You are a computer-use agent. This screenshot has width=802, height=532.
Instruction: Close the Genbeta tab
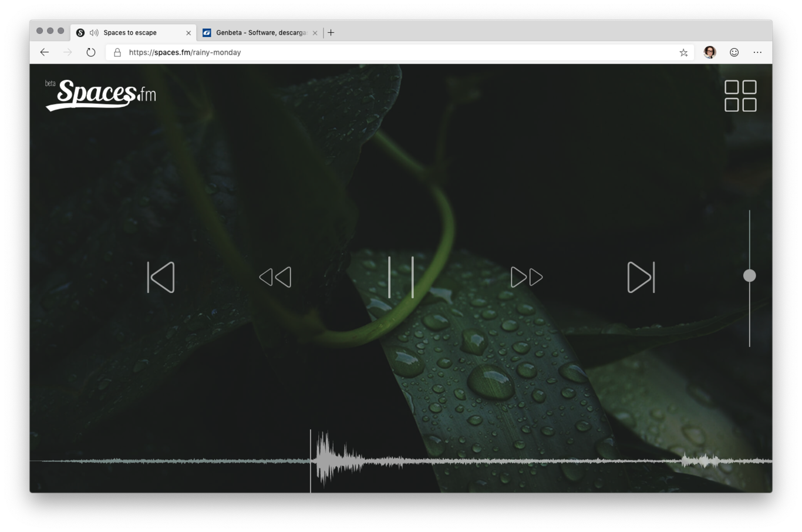click(x=315, y=33)
